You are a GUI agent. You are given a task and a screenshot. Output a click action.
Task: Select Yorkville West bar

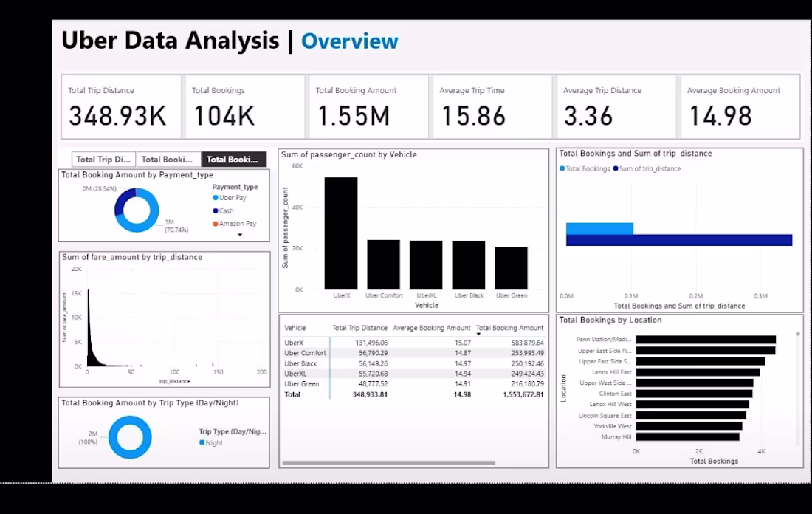click(x=689, y=426)
